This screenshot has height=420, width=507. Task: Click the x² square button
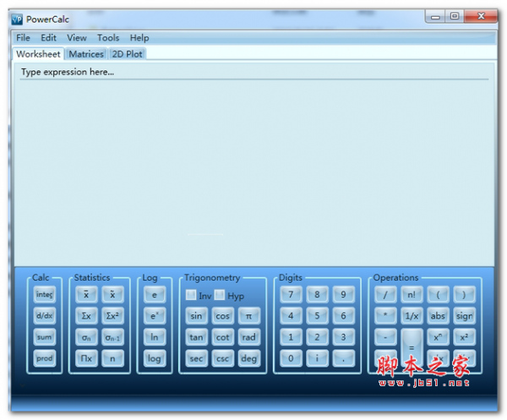(x=464, y=337)
